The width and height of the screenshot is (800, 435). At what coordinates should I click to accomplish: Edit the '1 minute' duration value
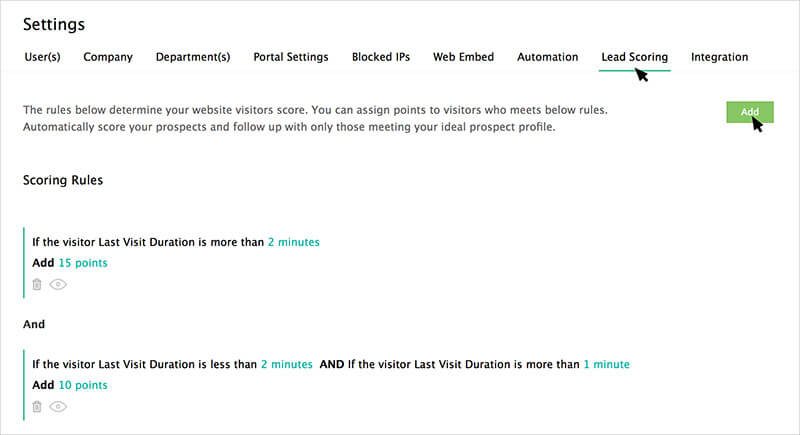click(606, 364)
